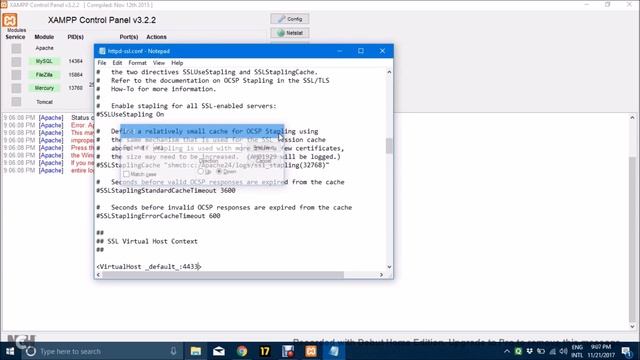Image resolution: width=640 pixels, height=360 pixels.
Task: Click the XAMPP logo icon in the control panel
Action: [10, 20]
